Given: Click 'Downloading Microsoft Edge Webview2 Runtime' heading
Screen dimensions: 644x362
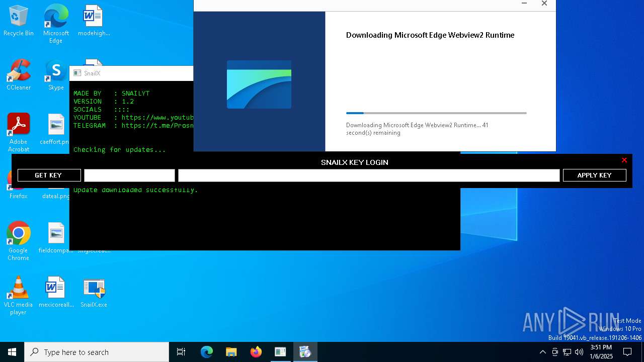Looking at the screenshot, I should 430,35.
